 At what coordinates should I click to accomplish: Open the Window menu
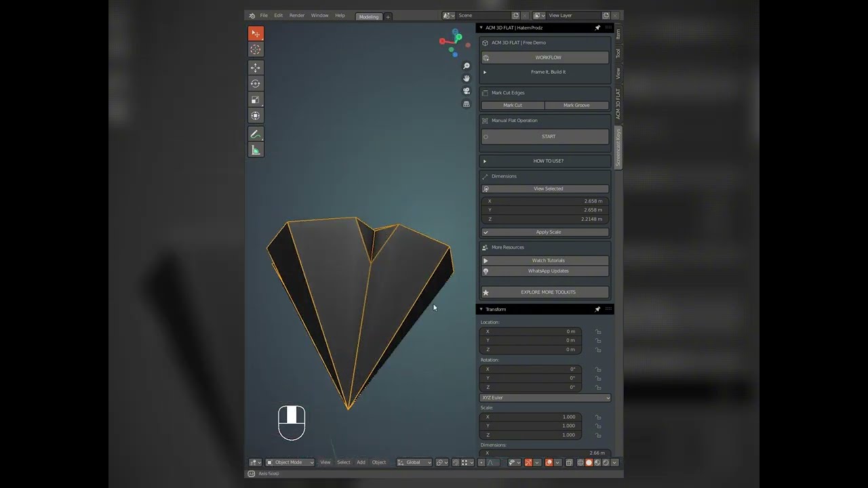click(319, 16)
